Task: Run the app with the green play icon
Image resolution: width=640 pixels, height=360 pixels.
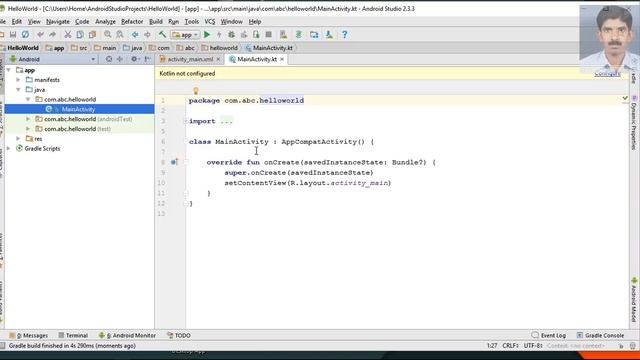Action: (207, 35)
